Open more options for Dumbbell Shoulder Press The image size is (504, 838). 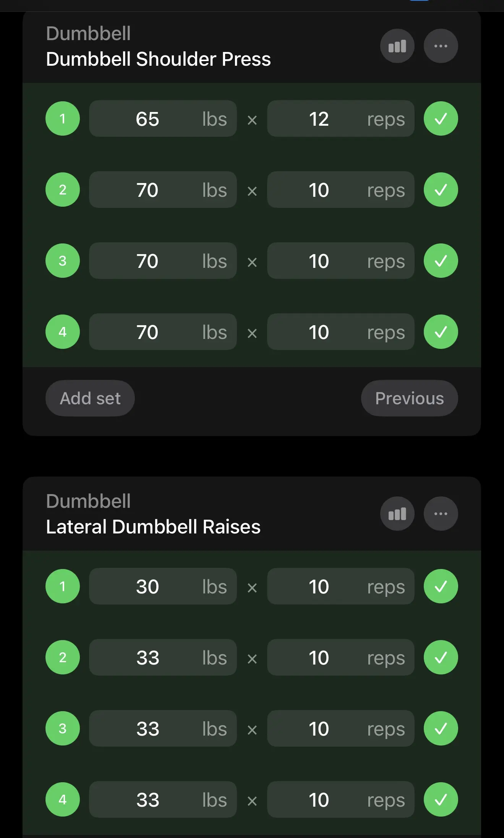[x=441, y=46]
